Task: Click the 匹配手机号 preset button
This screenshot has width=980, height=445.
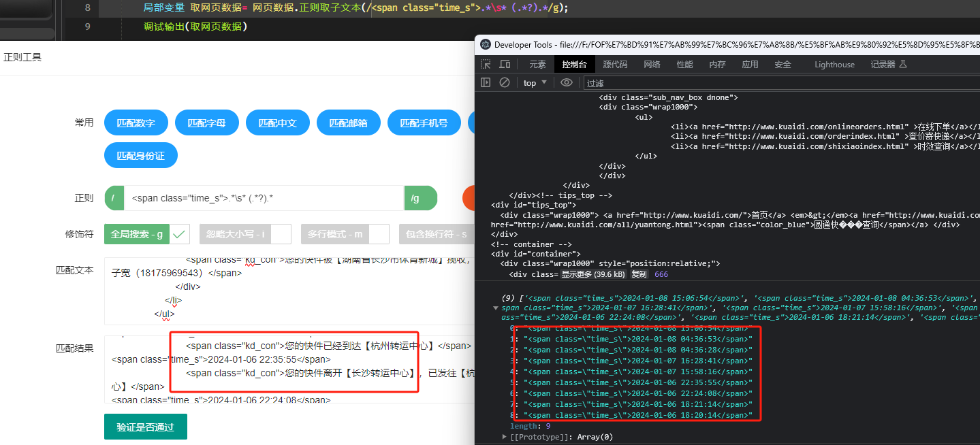Action: point(424,123)
